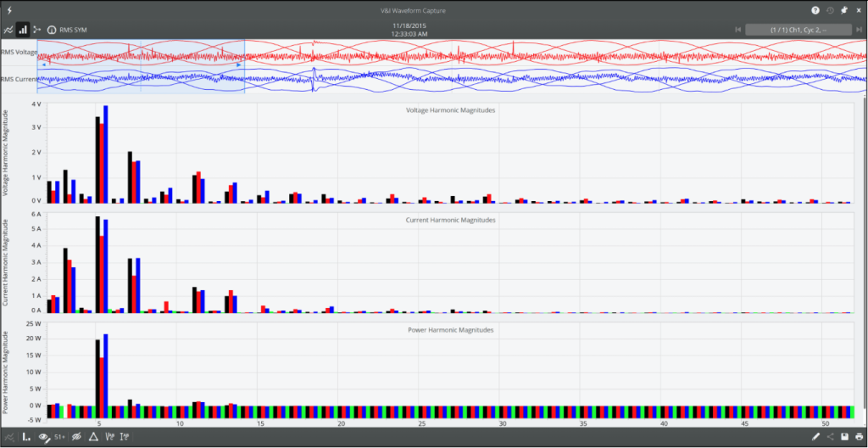868x448 pixels.
Task: Open the help question mark icon
Action: (x=815, y=10)
